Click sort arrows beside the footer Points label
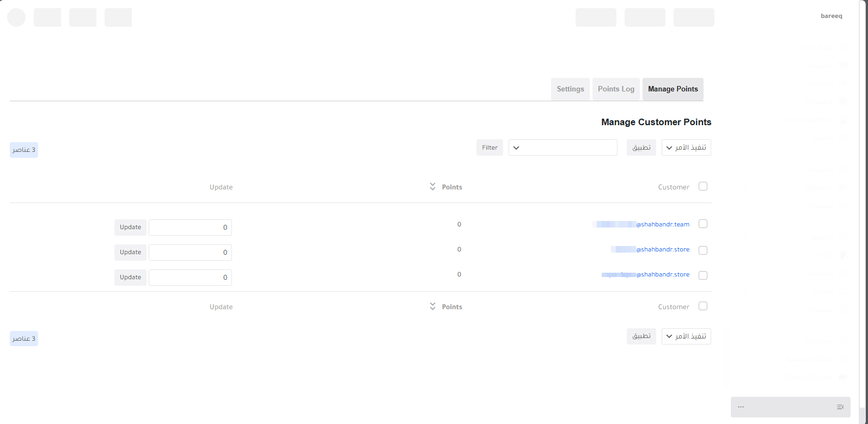 click(432, 306)
